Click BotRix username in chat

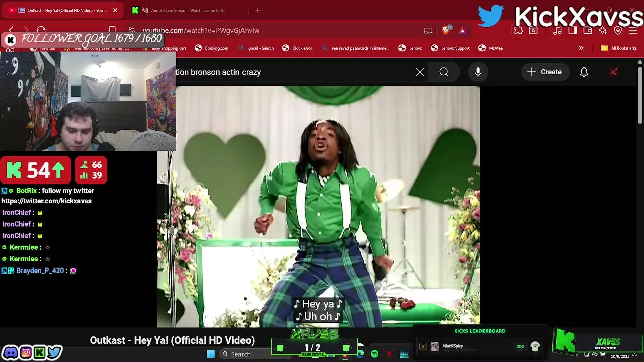pyautogui.click(x=26, y=191)
